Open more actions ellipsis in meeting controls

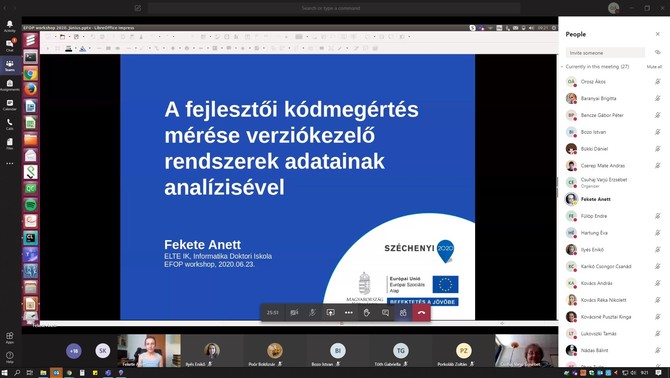click(349, 313)
